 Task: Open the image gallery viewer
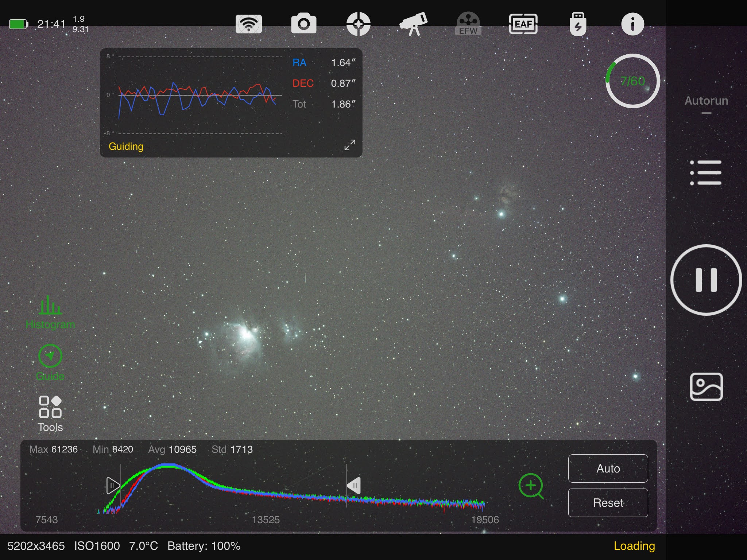tap(706, 387)
